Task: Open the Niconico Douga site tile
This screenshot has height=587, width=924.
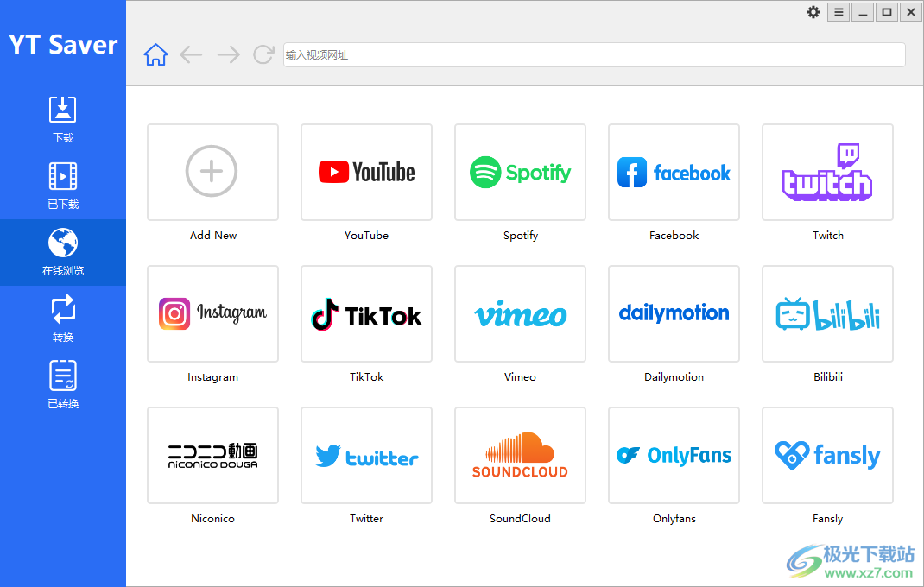Action: tap(212, 455)
